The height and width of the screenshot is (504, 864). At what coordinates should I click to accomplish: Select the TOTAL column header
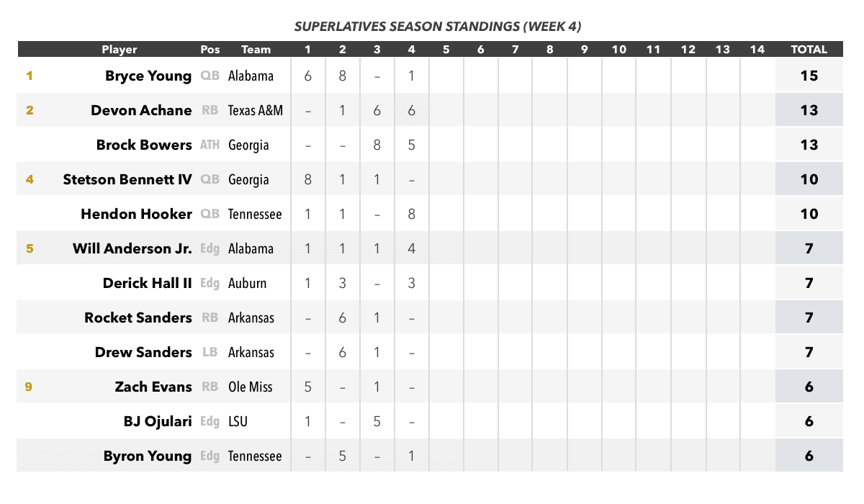809,50
